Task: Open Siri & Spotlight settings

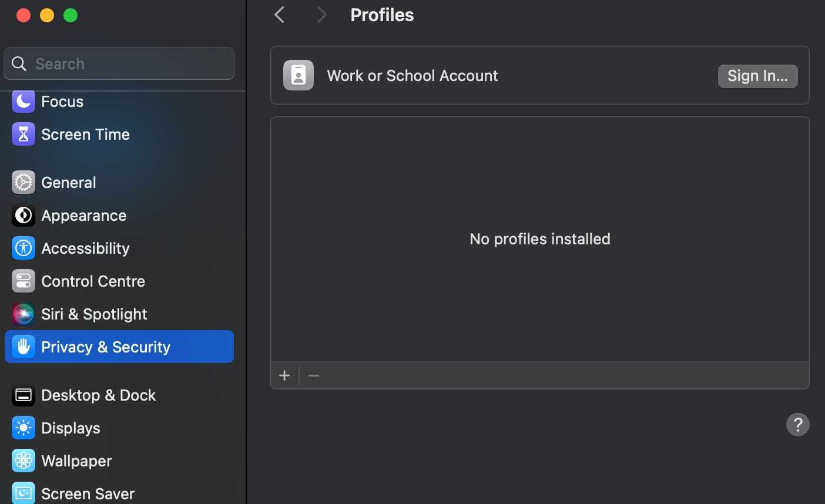Action: coord(119,314)
